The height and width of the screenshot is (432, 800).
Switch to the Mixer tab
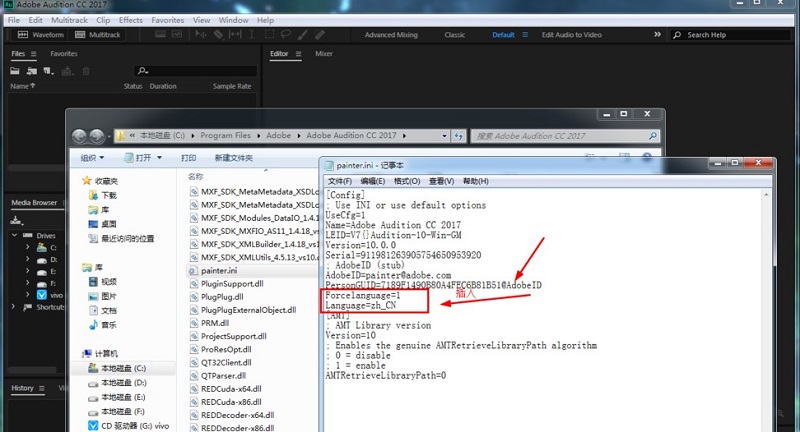tap(324, 54)
